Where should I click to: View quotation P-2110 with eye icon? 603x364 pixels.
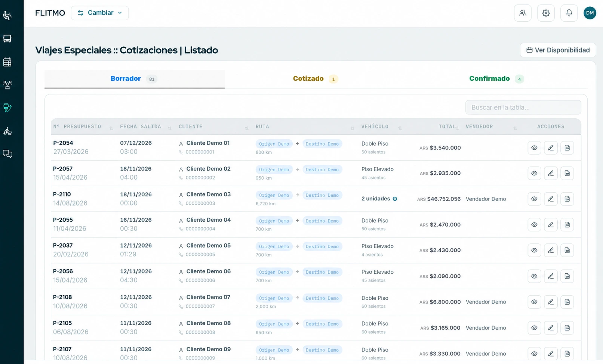[534, 199]
